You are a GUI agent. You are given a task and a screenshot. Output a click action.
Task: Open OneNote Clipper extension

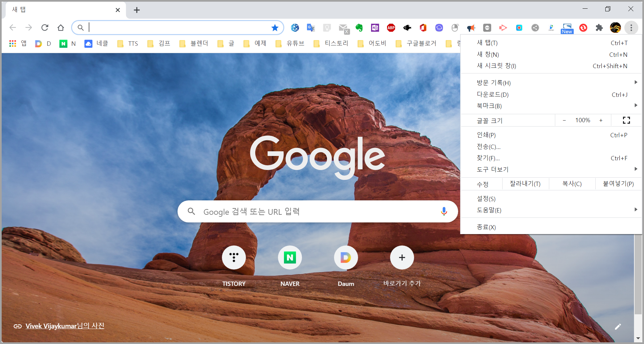[375, 28]
